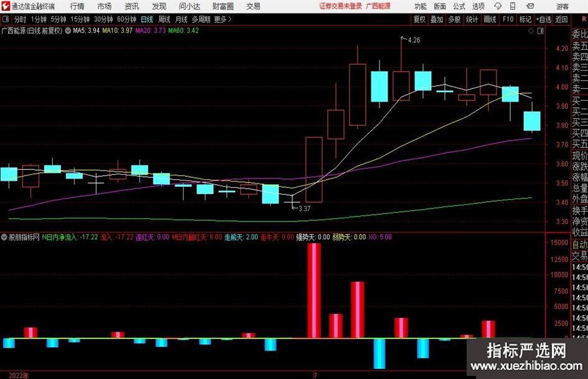Open the 公式 menu
The image size is (588, 379).
[459, 6]
